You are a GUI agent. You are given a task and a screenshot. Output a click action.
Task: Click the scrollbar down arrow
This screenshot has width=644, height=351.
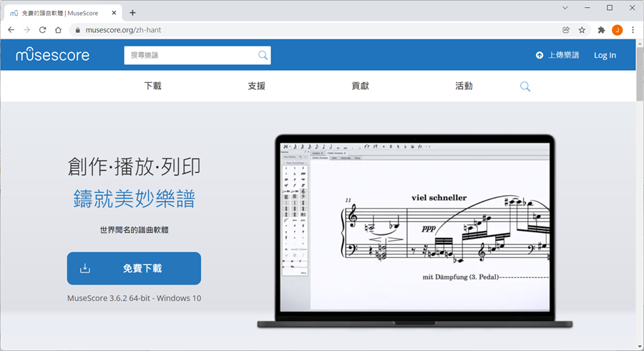point(640,346)
